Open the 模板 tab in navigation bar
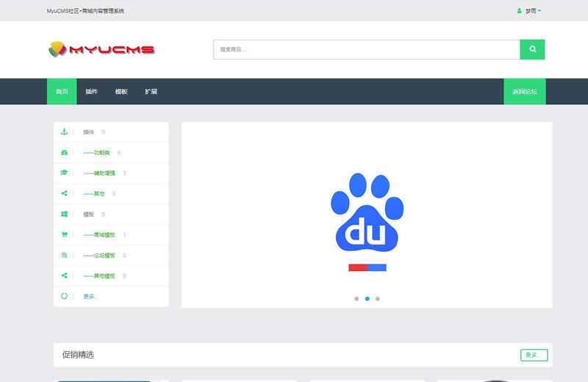The height and width of the screenshot is (382, 588). coord(121,92)
